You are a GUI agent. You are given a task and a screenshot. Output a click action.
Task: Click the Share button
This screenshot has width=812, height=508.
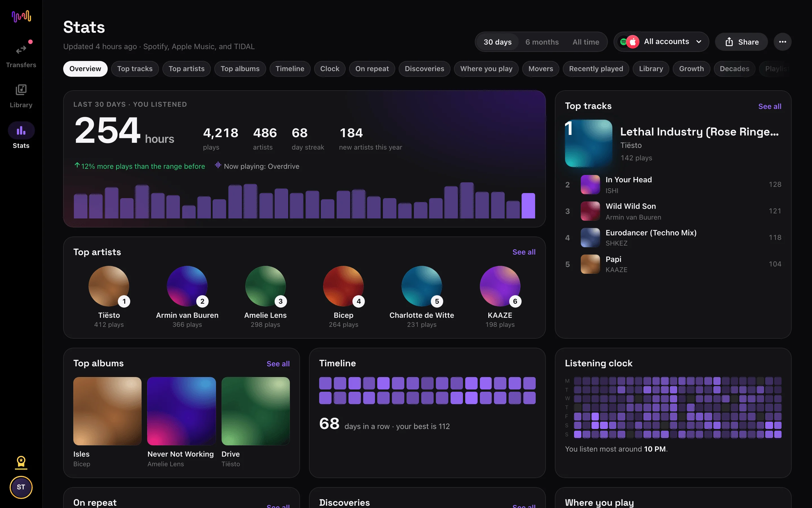pyautogui.click(x=741, y=42)
